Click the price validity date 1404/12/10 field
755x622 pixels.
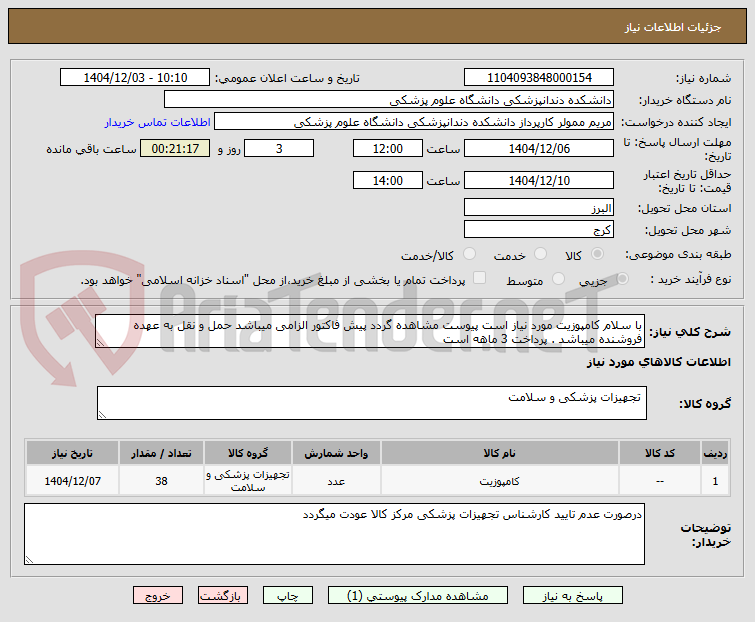click(x=539, y=180)
